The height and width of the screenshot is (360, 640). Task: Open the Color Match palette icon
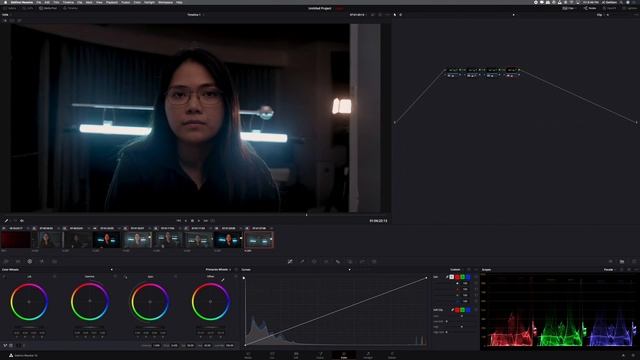(18, 261)
